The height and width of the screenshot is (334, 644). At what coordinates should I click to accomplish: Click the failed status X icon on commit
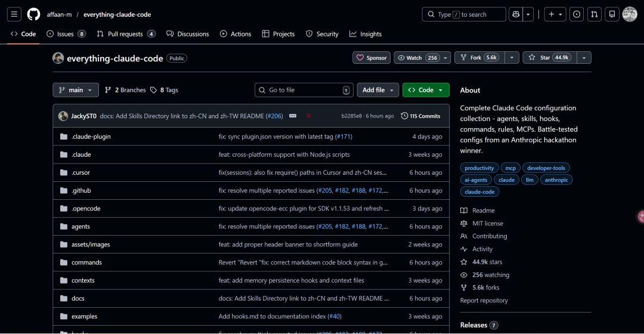(x=308, y=116)
